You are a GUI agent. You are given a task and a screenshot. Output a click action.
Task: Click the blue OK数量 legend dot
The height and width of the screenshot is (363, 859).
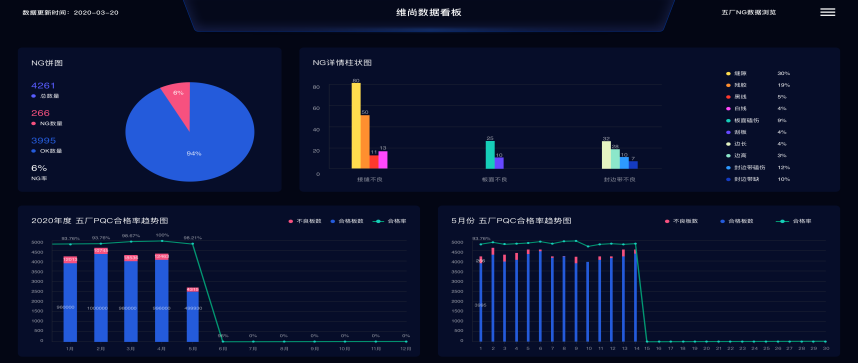click(33, 151)
